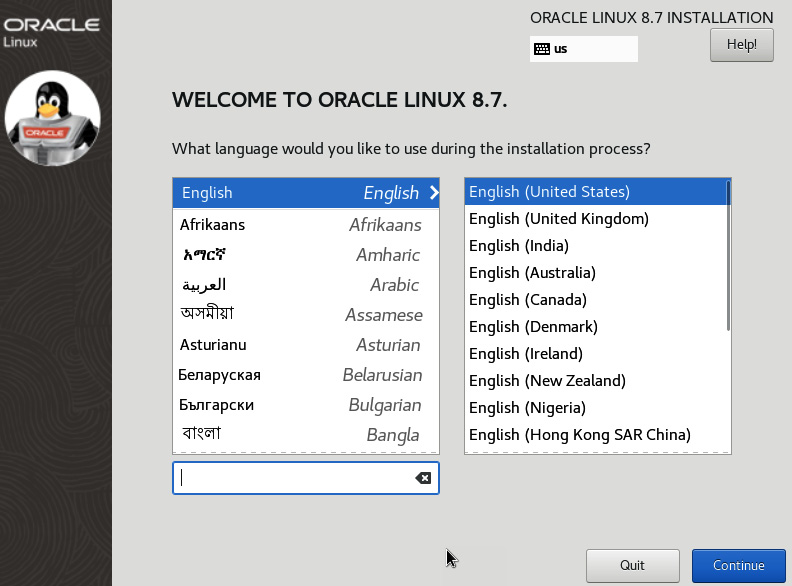Viewport: 792px width, 586px height.
Task: Choose English (Ireland) locale
Action: coord(596,354)
